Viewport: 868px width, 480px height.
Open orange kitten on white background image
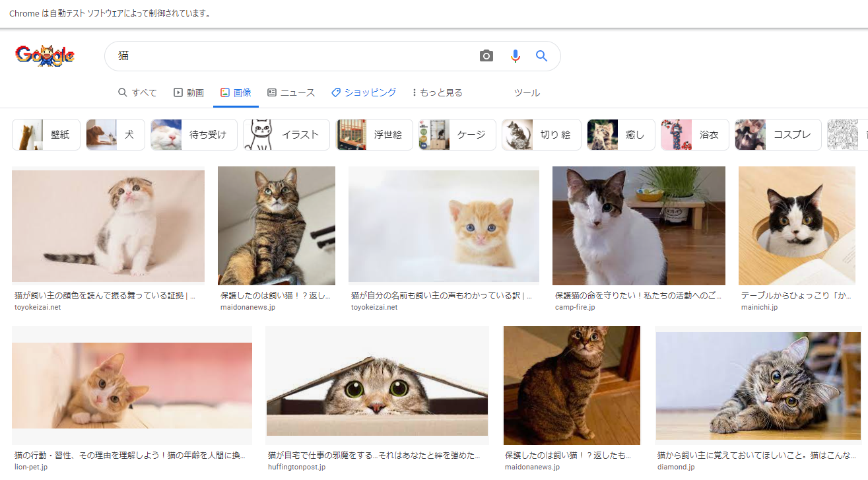444,226
